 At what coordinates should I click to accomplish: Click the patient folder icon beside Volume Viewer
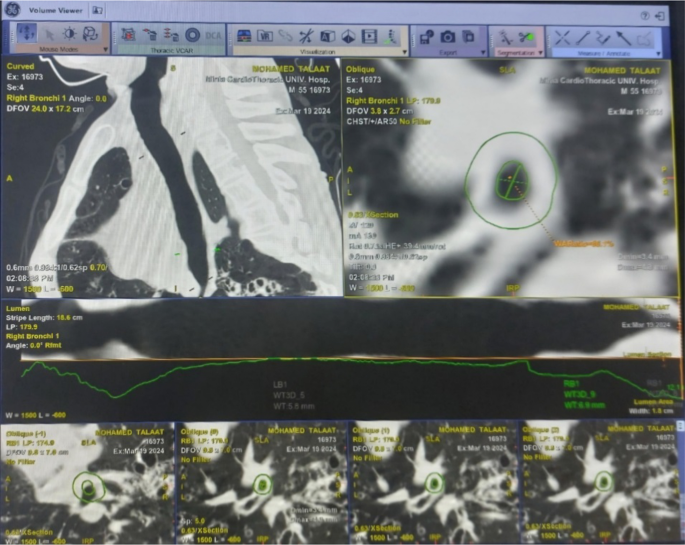97,10
